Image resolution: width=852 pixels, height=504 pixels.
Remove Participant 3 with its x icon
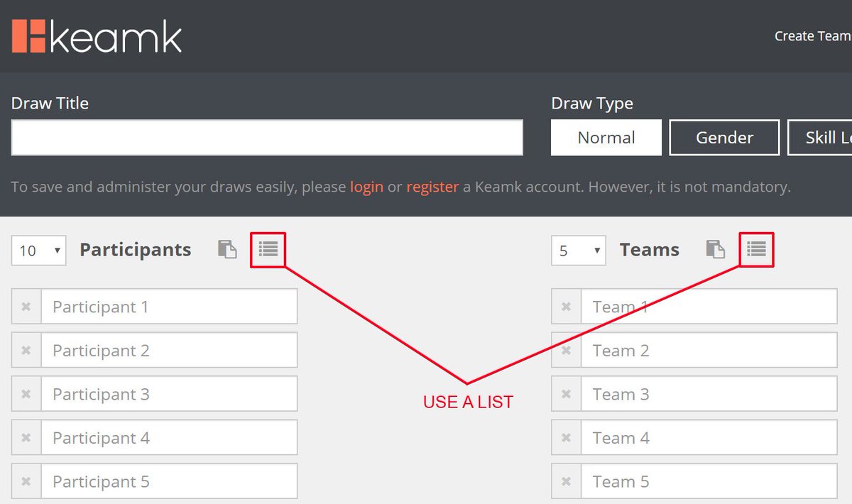point(26,394)
